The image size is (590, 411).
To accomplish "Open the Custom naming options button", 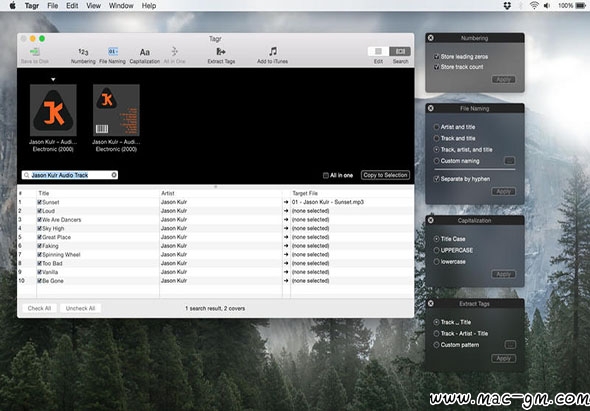I will coord(509,161).
